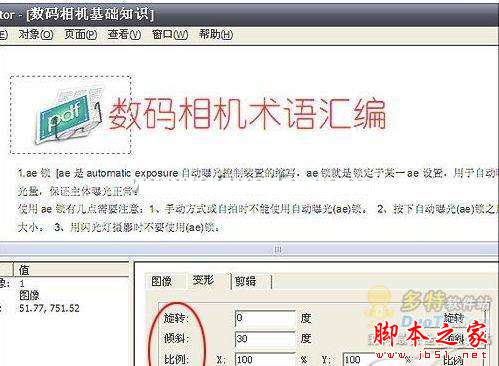499x366 pixels.
Task: Open the 对象(O) menu
Action: pos(36,34)
